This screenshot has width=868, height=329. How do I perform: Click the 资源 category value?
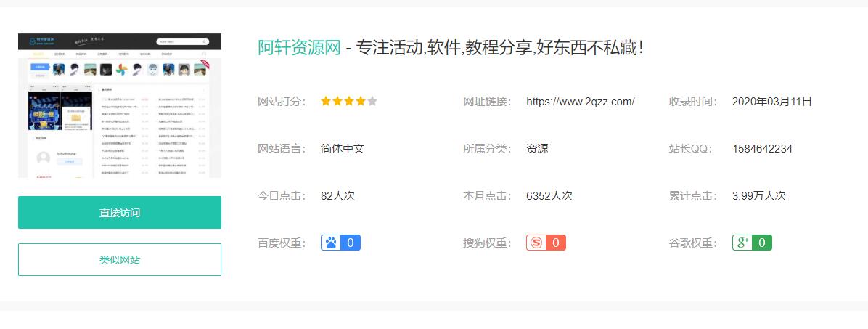(x=537, y=149)
